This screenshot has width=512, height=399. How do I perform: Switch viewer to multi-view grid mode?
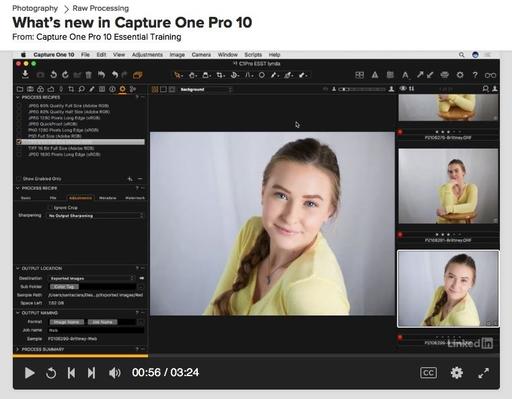[155, 89]
